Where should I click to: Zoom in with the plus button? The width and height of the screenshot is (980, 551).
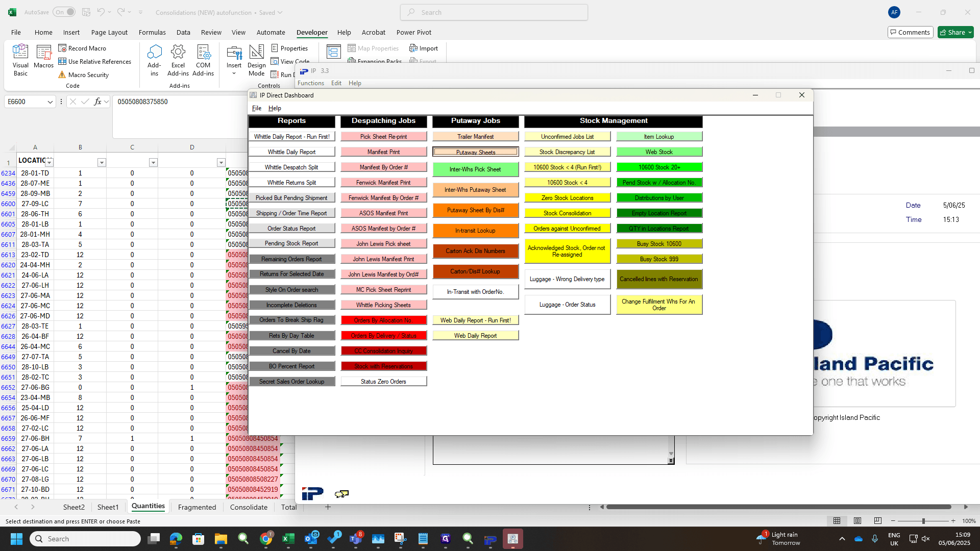point(953,521)
